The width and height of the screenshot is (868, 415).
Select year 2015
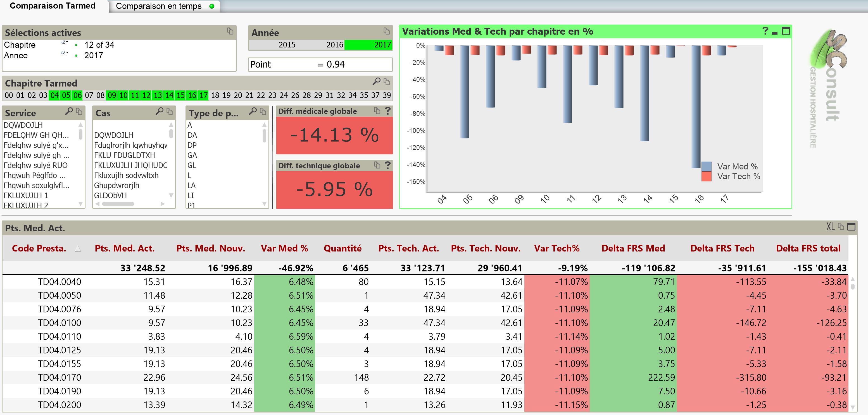point(273,45)
